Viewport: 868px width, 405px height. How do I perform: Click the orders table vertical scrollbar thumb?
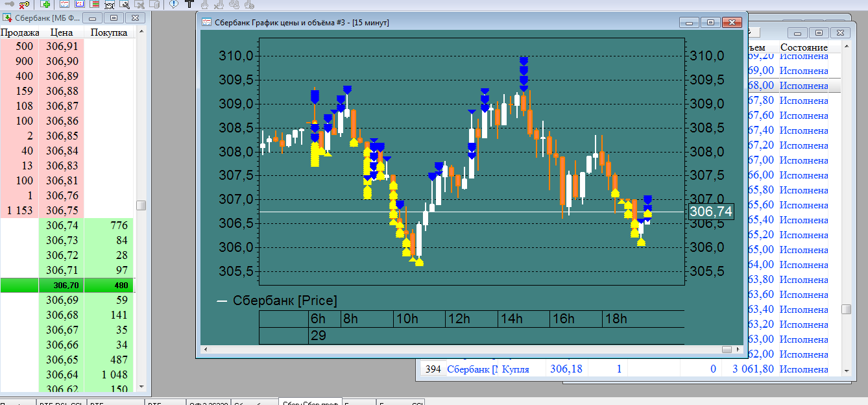pyautogui.click(x=847, y=310)
